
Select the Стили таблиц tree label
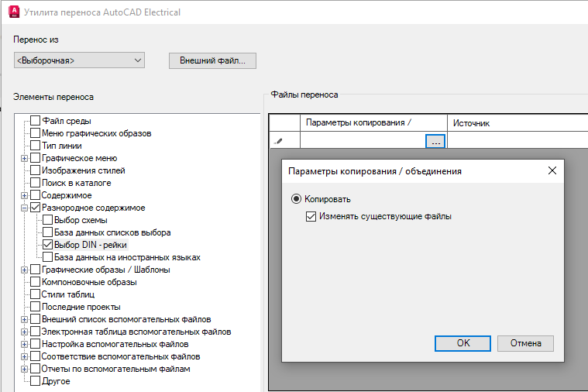coord(68,294)
